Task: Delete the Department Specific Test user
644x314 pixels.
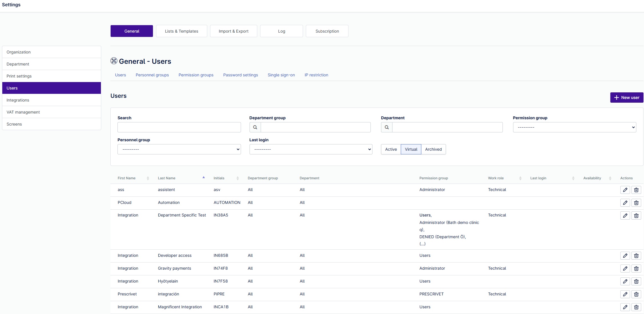Action: click(x=636, y=215)
